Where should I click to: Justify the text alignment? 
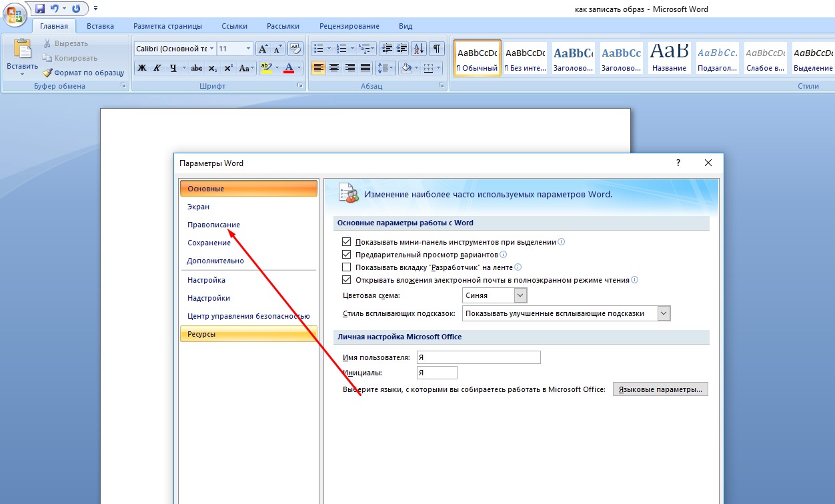pyautogui.click(x=365, y=68)
